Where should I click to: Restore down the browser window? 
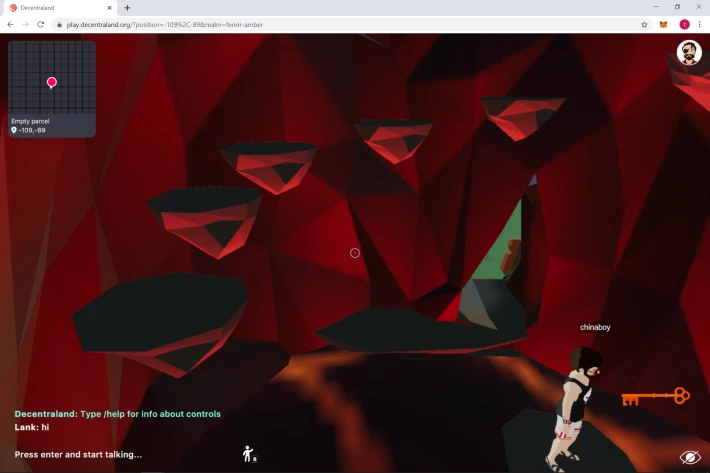pyautogui.click(x=677, y=7)
